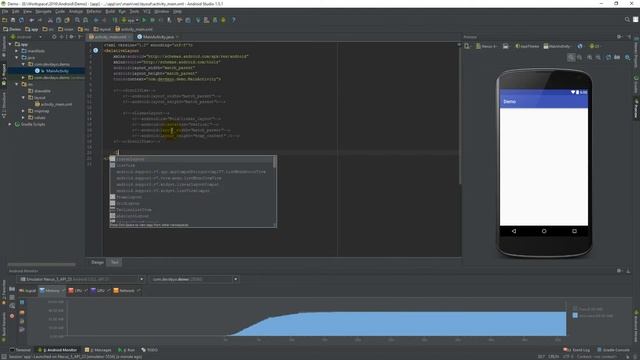Collapse the res folder node
Viewport: 640px width, 360px height.
tap(17, 84)
